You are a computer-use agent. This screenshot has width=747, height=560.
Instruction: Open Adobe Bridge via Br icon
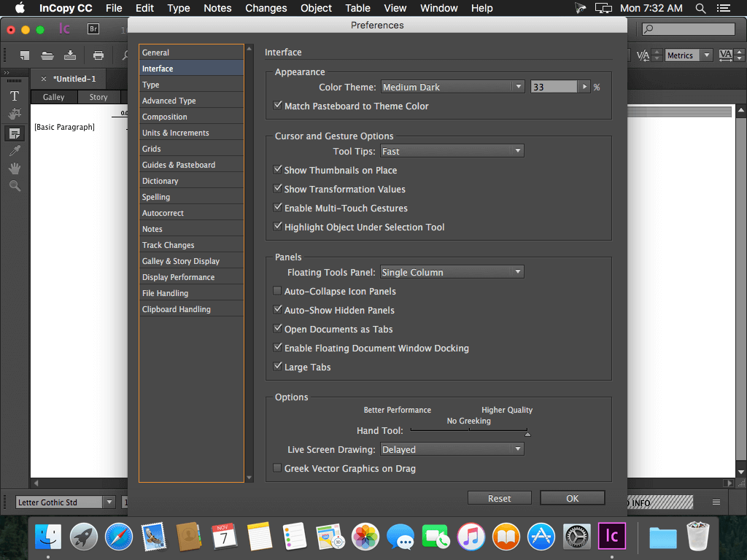coord(93,29)
